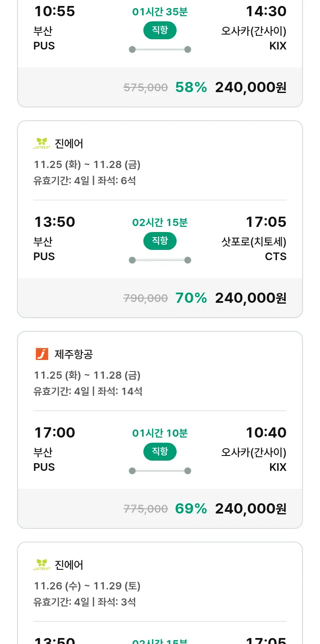
Task: Tap the 직항 badge on the 17:00 Jeju Air flight
Action: click(160, 452)
